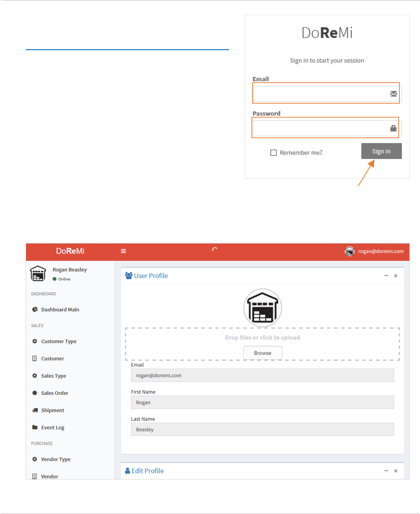Click the lock icon in Password field
The height and width of the screenshot is (514, 420).
(393, 128)
